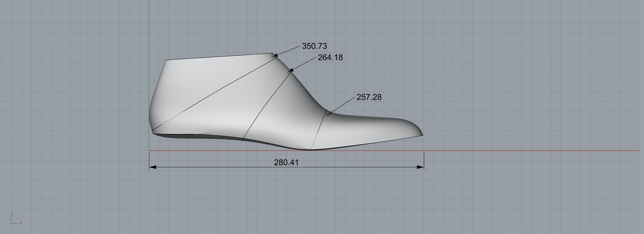The width and height of the screenshot is (644, 234).
Task: Select the middle instep girth curve on the last
Action: (x=266, y=105)
